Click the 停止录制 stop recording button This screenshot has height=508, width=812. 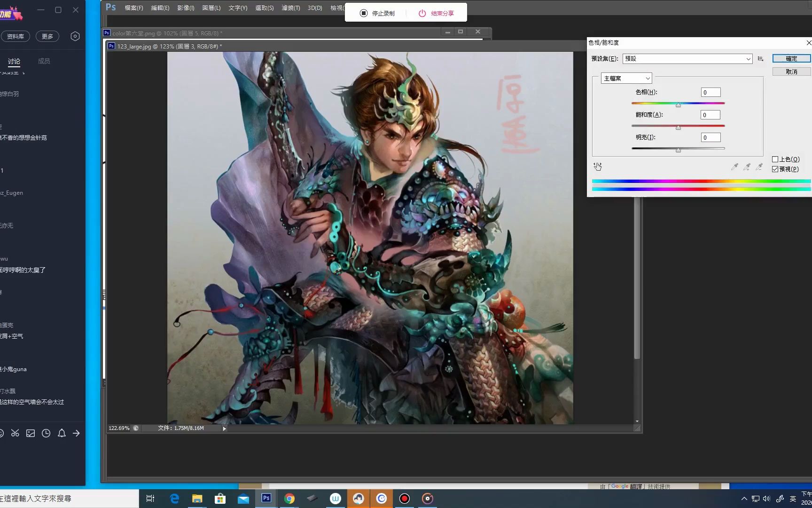(x=377, y=13)
